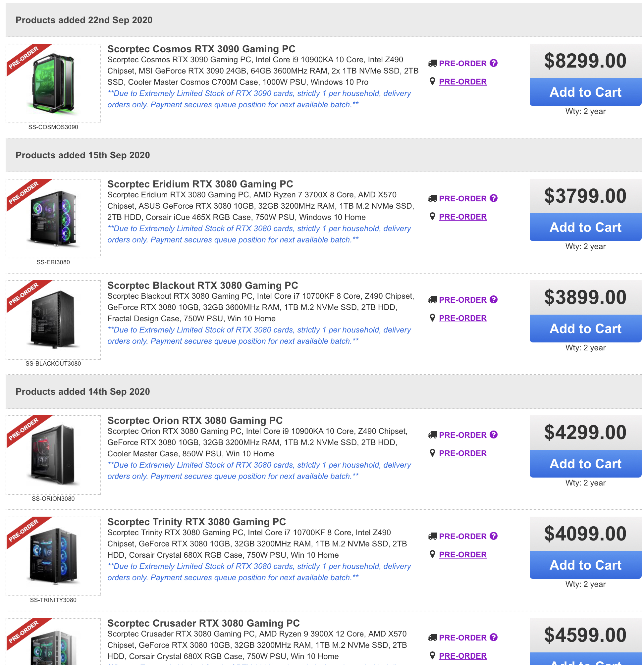
Task: Open the Trinity RTX 3080 product thumbnail
Action: [x=53, y=556]
